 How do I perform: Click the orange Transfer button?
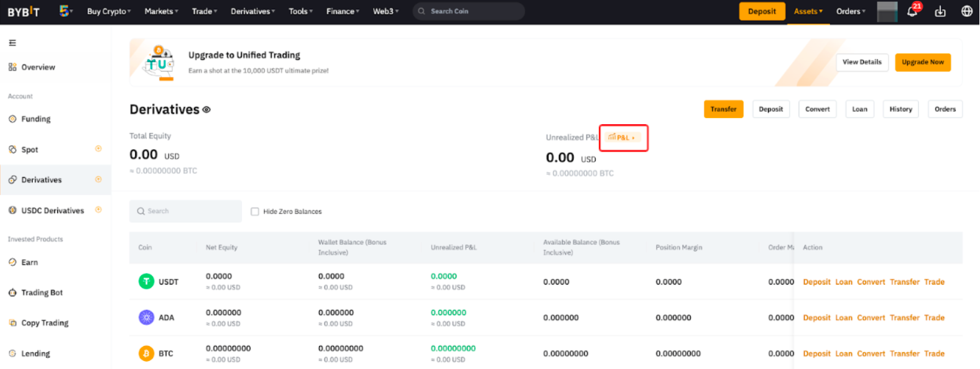coord(723,109)
